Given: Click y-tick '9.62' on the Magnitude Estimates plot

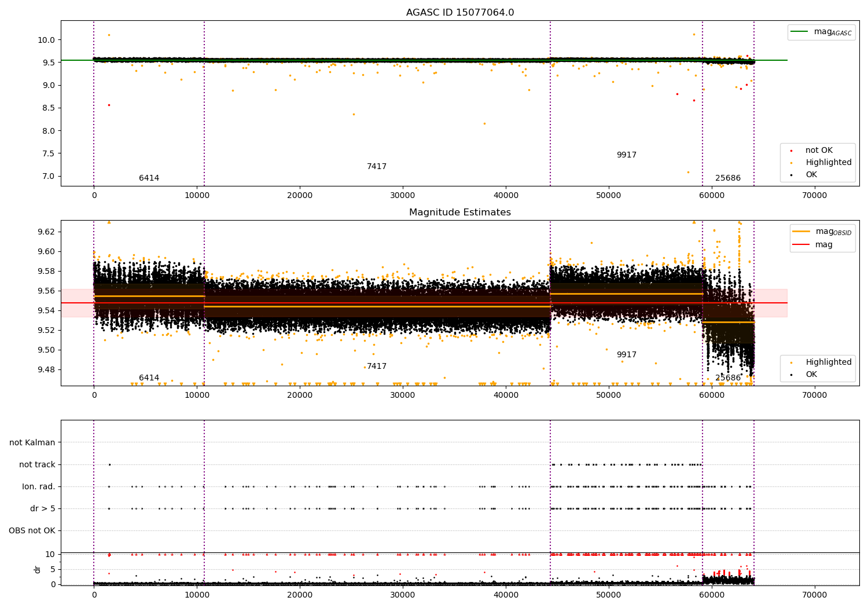Looking at the screenshot, I should 47,232.
